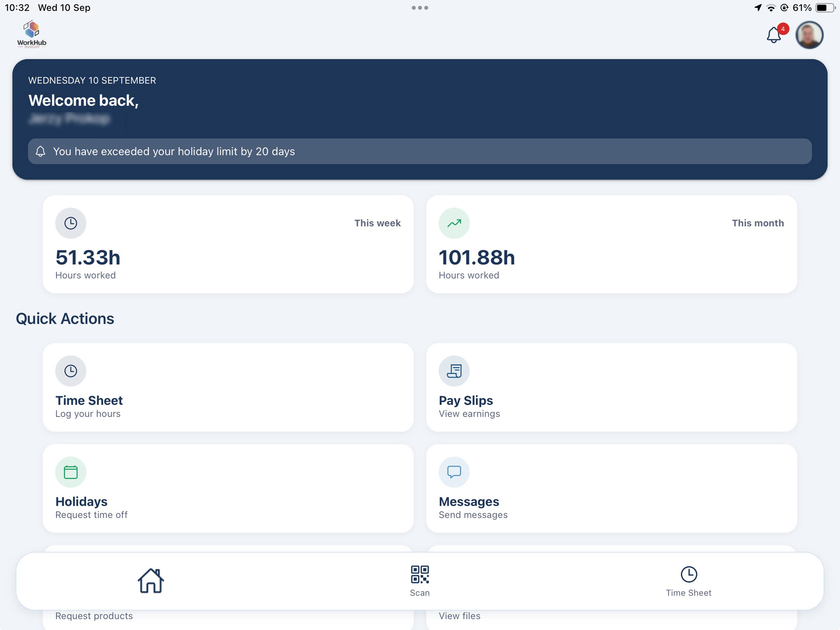Tap the 101.88h hours value
Viewport: 840px width, 630px height.
(477, 257)
